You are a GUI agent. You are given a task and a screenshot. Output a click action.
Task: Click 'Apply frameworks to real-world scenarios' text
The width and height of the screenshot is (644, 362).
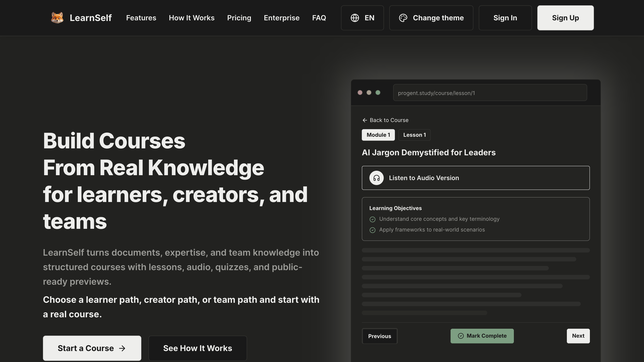[x=432, y=230]
